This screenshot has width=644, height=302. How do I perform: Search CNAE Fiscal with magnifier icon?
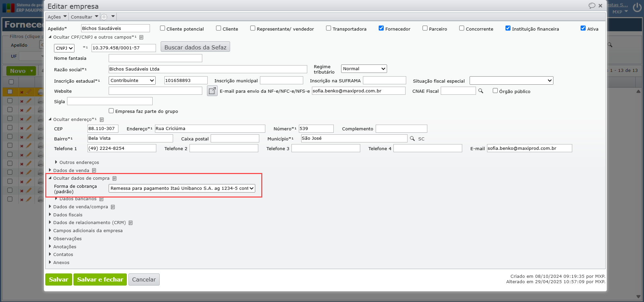[x=481, y=91]
